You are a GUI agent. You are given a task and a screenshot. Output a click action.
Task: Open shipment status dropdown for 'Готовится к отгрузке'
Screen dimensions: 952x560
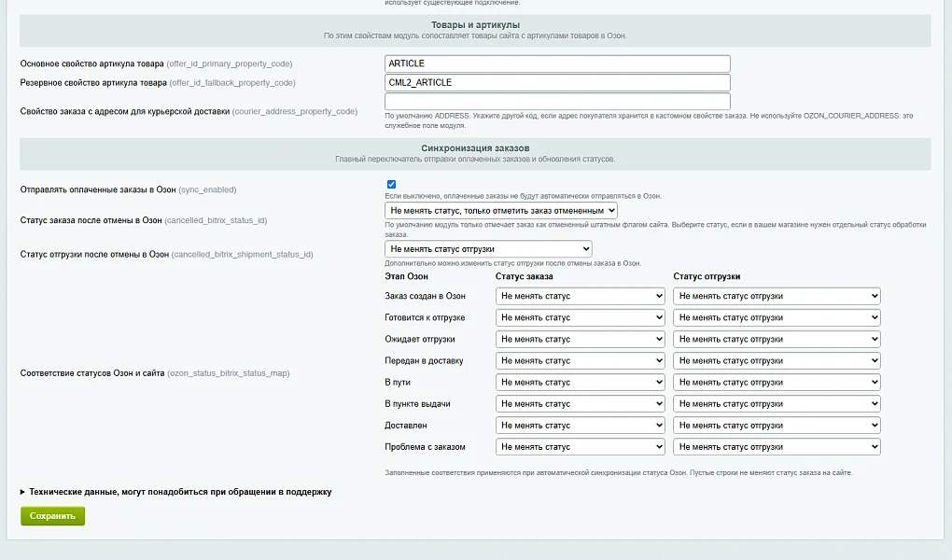pyautogui.click(x=777, y=317)
